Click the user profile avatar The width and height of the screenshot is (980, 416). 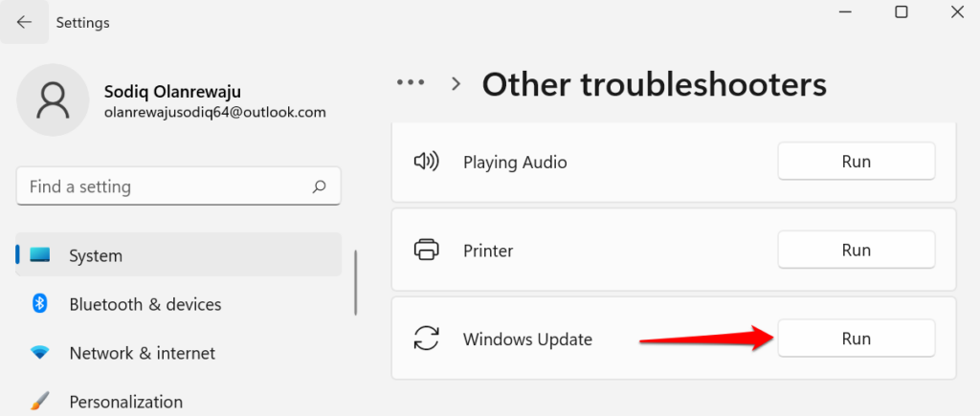click(54, 100)
